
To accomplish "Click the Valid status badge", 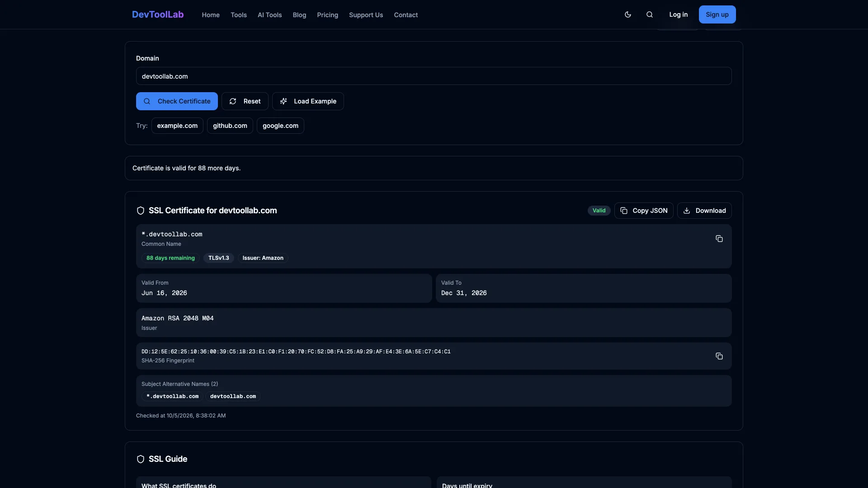I will pos(599,211).
